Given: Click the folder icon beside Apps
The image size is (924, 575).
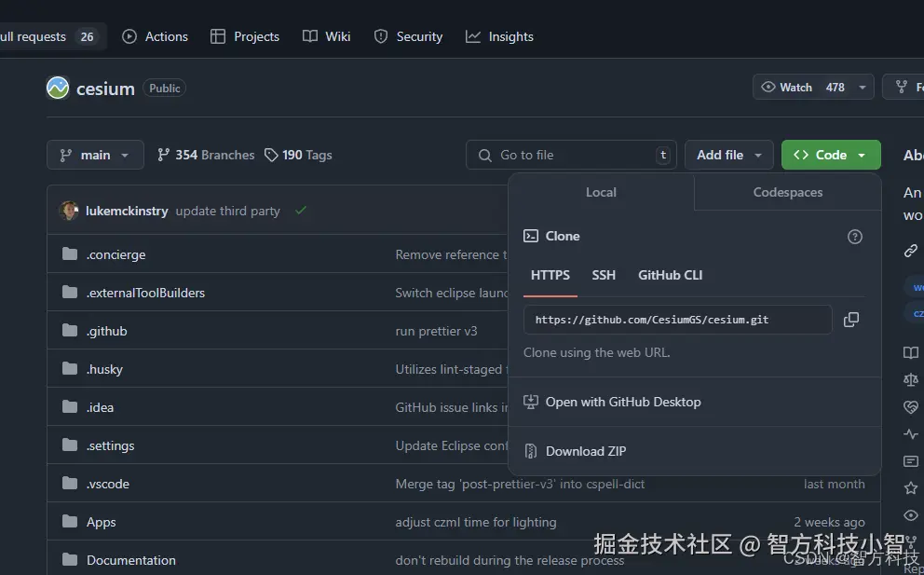Looking at the screenshot, I should point(70,521).
